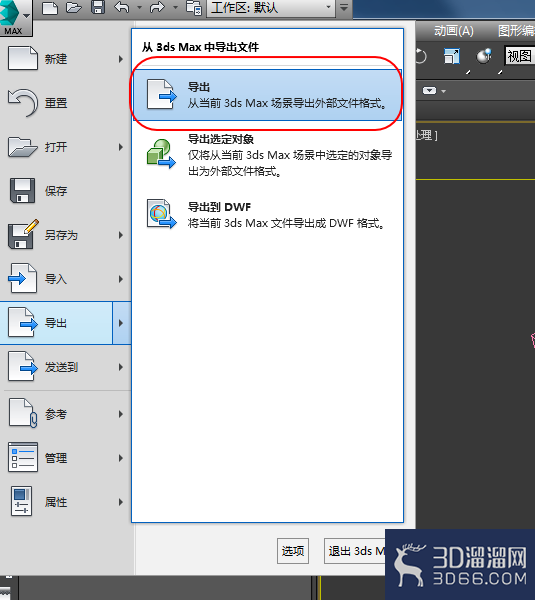Screen dimensions: 535x600
Task: Choose 导出 option exporting current scene
Action: pyautogui.click(x=267, y=95)
